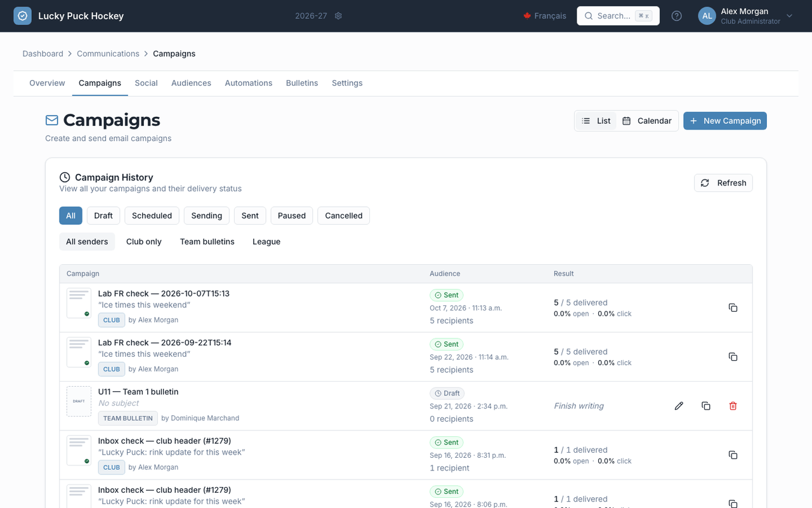Image resolution: width=812 pixels, height=508 pixels.
Task: Filter campaigns by Paused status
Action: [292, 215]
